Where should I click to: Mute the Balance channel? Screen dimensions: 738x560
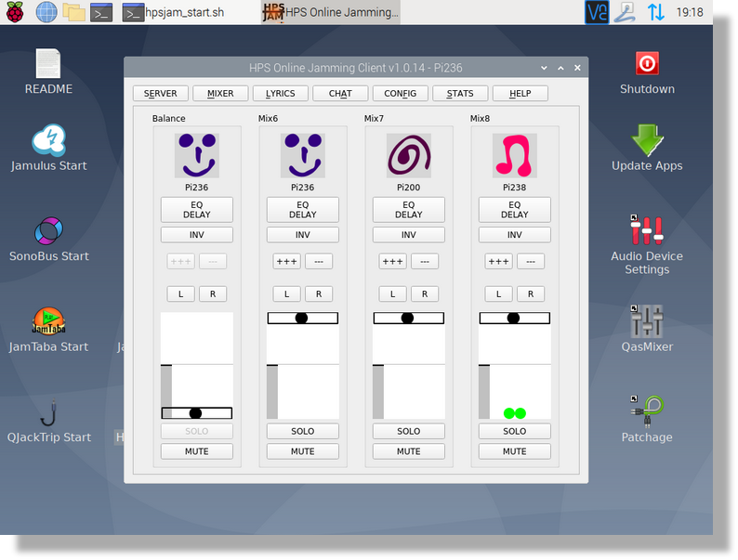(x=197, y=451)
